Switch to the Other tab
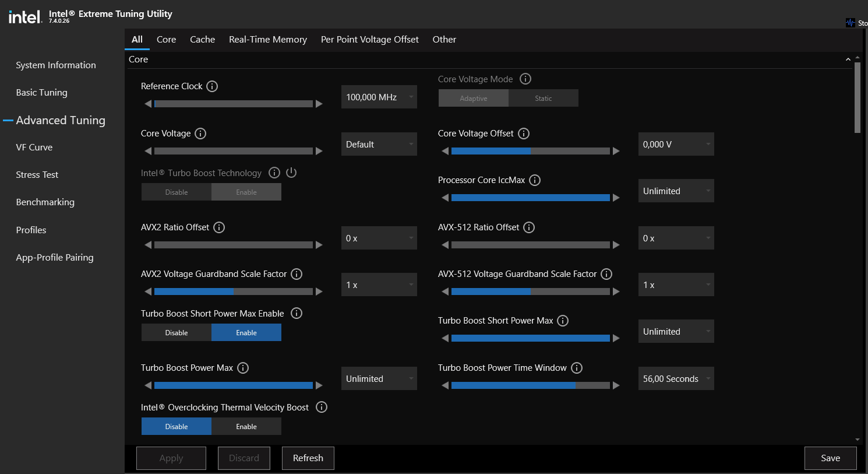 coord(444,39)
